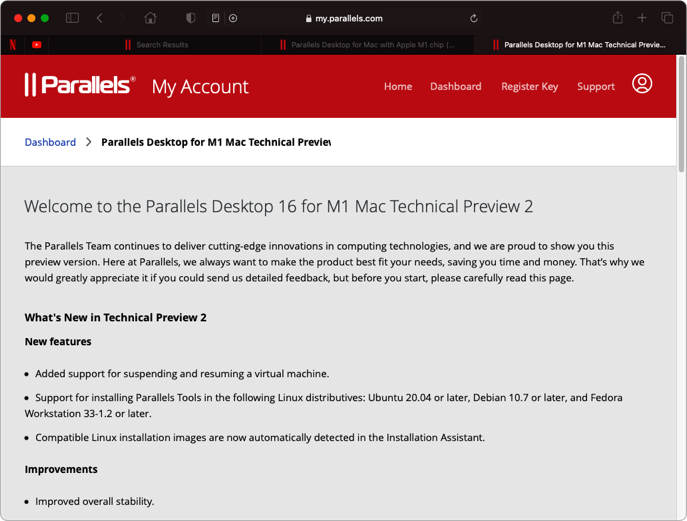
Task: Click the Technical Preview breadcrumb title
Action: pos(216,142)
